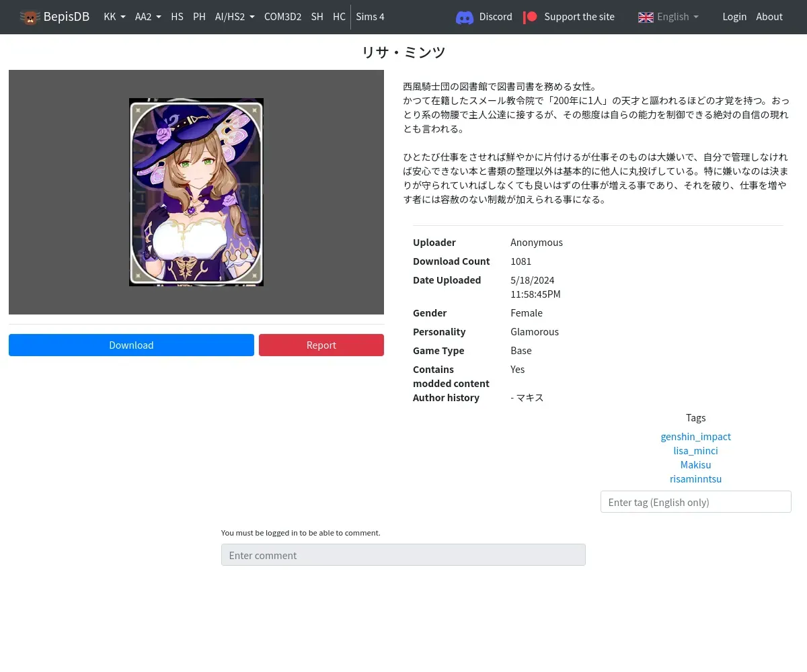Focus the Enter tag input field
The image size is (807, 672).
pos(695,502)
